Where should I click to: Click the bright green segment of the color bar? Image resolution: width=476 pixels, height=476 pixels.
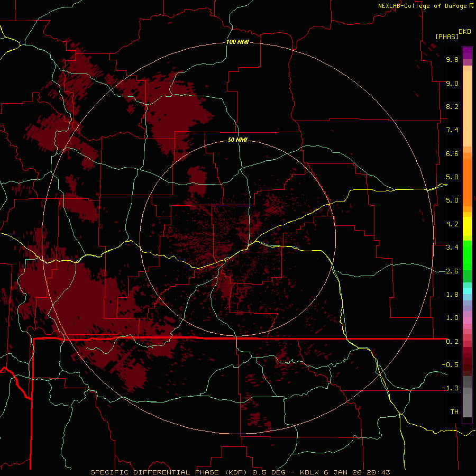click(467, 255)
